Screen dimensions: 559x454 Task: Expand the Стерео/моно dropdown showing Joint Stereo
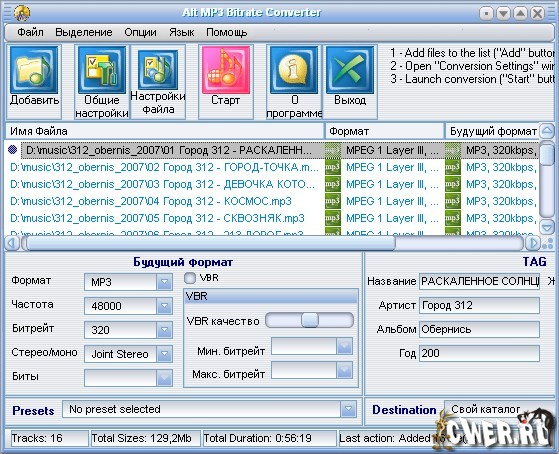click(x=164, y=354)
